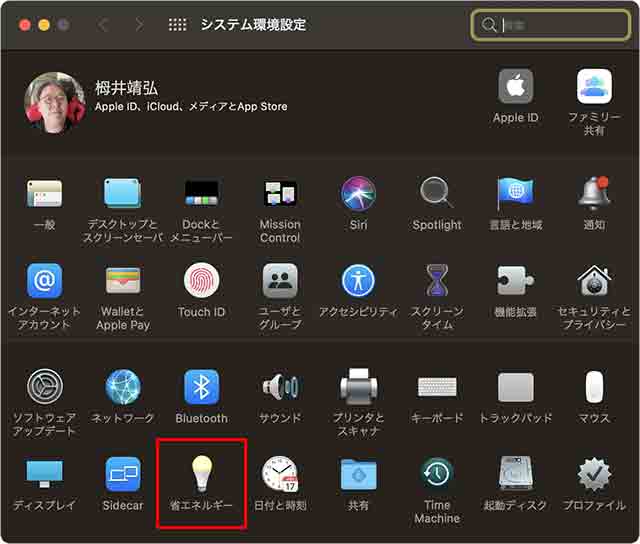
Task: Go forward with the right chevron
Action: pyautogui.click(x=139, y=24)
